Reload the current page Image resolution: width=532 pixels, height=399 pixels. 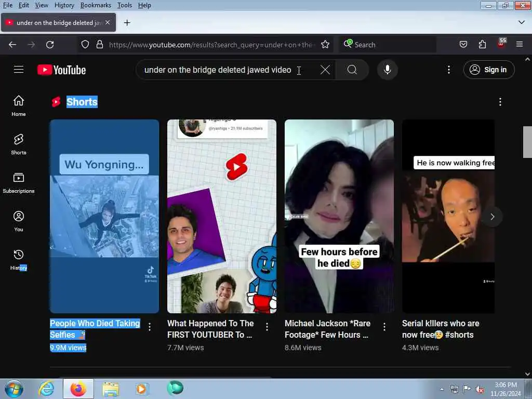50,45
